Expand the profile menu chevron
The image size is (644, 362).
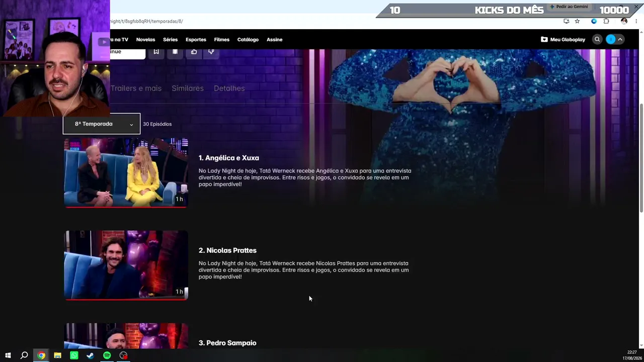click(x=620, y=39)
